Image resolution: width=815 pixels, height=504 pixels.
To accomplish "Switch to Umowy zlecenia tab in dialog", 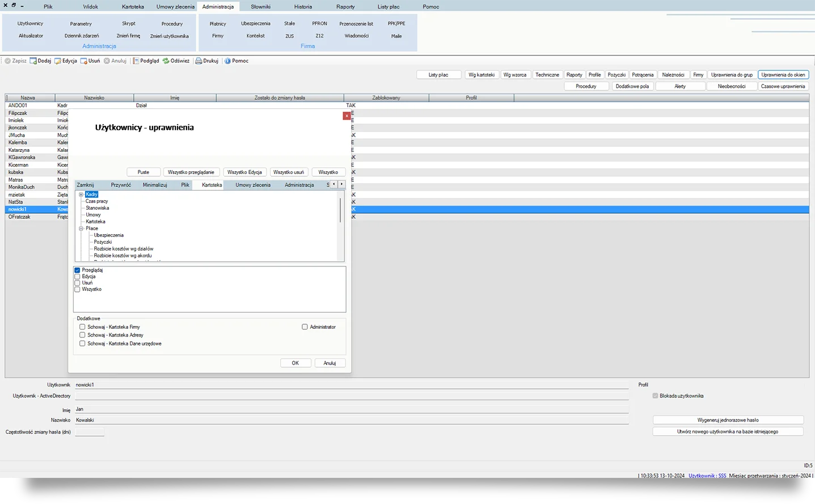I will click(253, 185).
